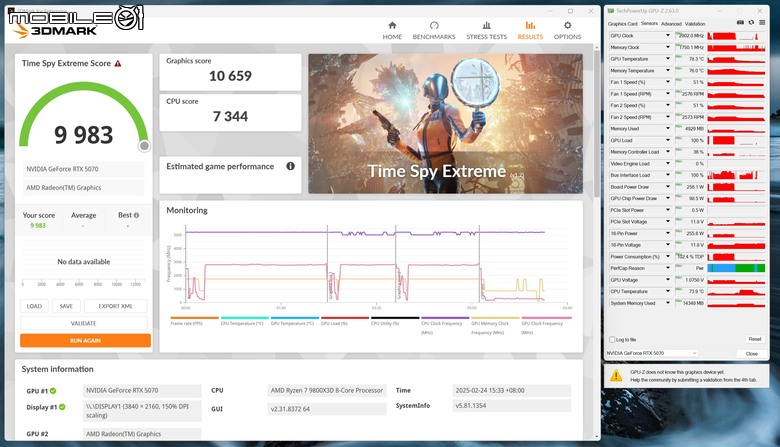
Task: Click the Reset button in GPU-Z
Action: point(755,339)
